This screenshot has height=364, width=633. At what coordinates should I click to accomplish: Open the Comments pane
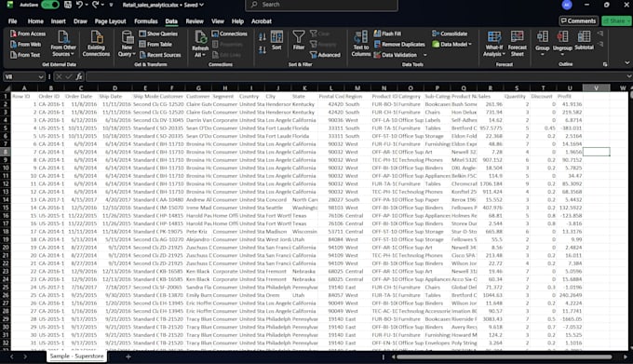point(578,20)
